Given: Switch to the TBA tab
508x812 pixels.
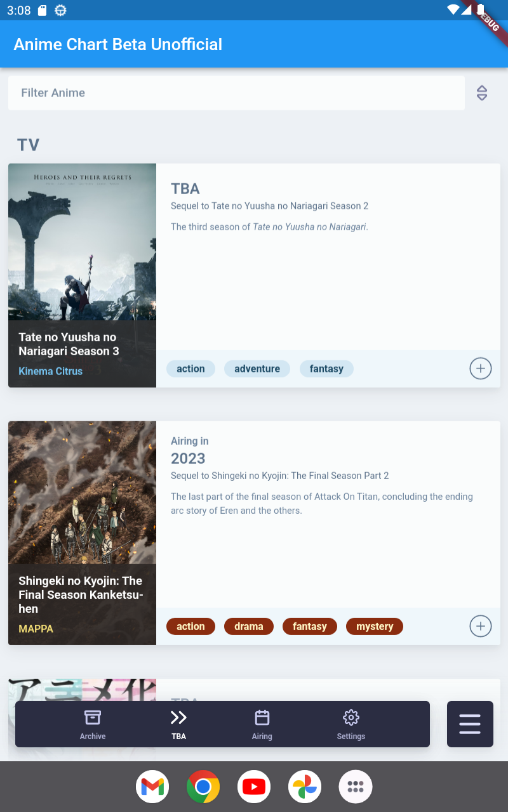Looking at the screenshot, I should coord(178,724).
